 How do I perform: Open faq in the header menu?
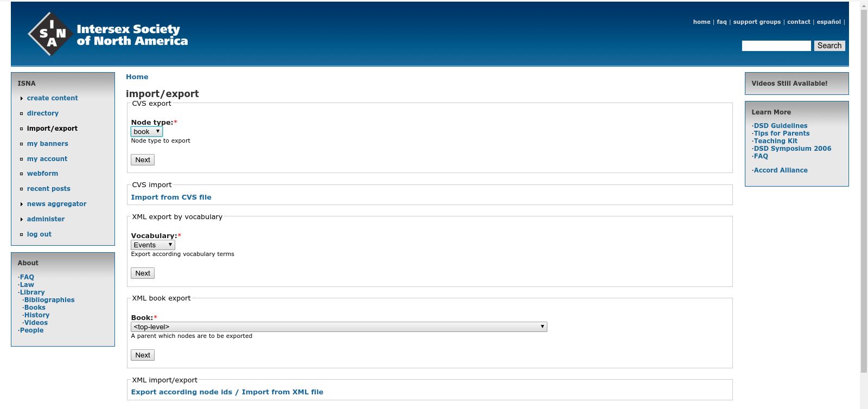click(x=722, y=22)
